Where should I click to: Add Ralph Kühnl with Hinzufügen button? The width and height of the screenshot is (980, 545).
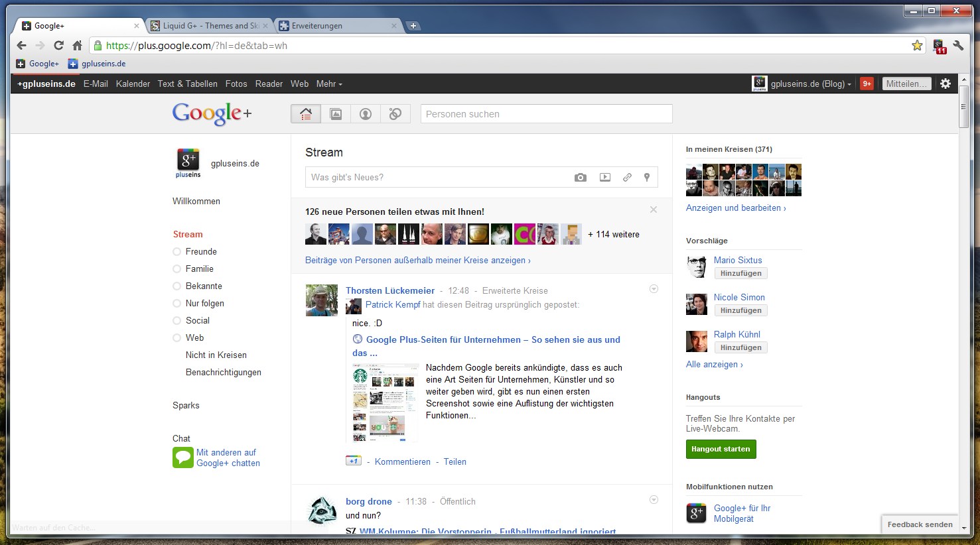click(740, 347)
